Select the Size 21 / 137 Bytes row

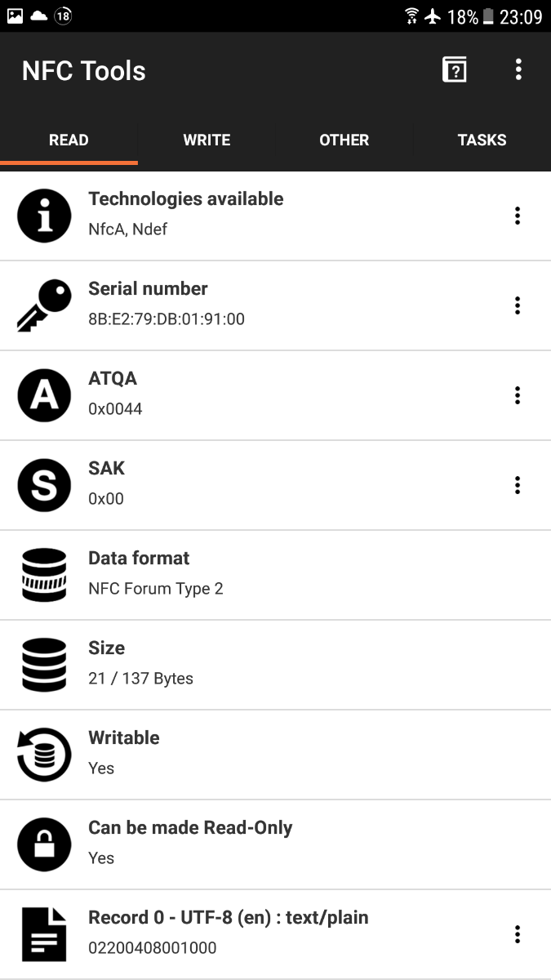(275, 665)
